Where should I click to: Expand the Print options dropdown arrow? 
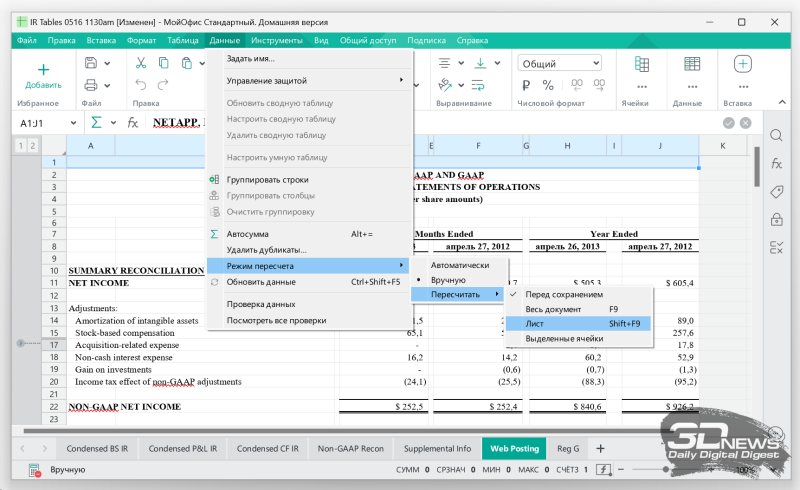click(x=107, y=85)
